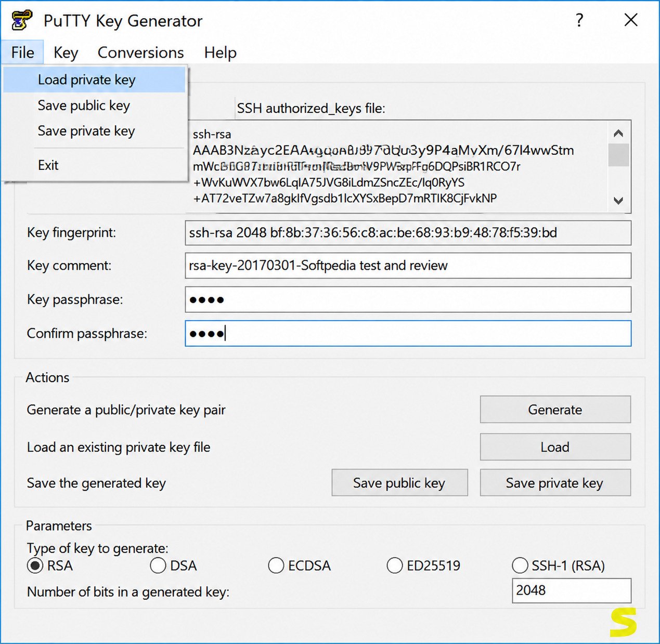Click the public key scrollbar down arrow

618,200
